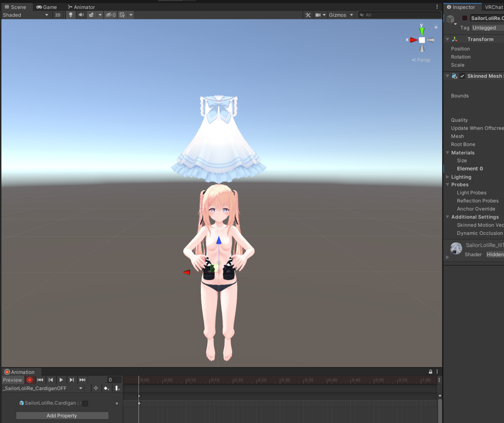Open the VRChat tab
Screen dimensions: 504x423
coord(493,7)
